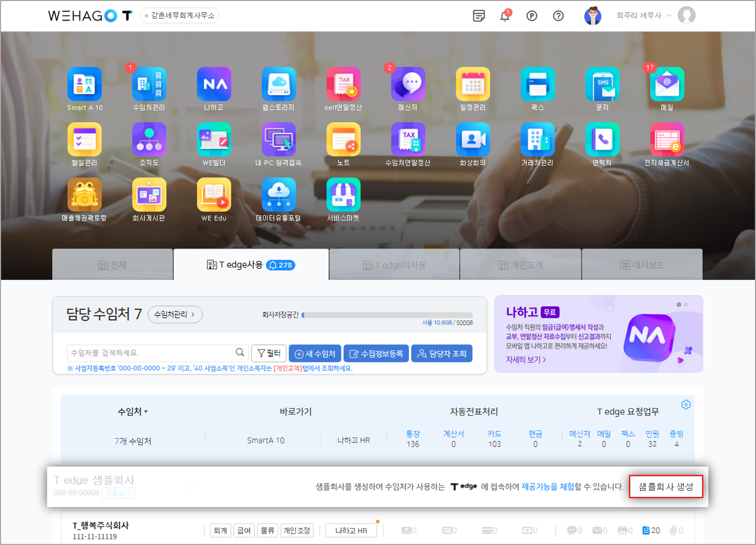Switch to the T edge미사용 tab
756x545 pixels.
click(394, 265)
